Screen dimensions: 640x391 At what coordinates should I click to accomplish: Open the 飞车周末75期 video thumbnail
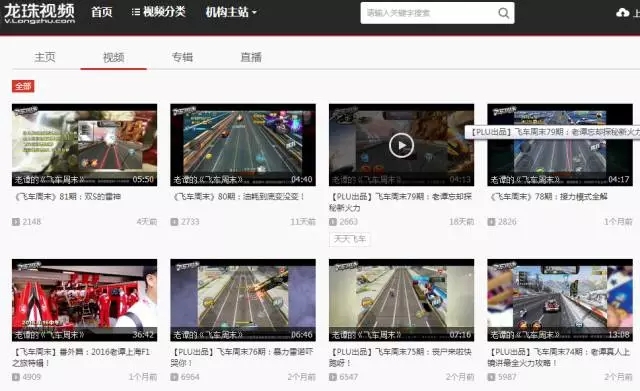(x=401, y=300)
